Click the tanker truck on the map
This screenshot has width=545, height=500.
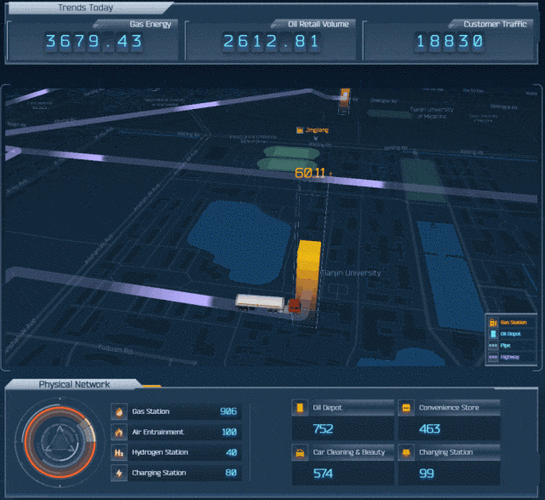click(268, 303)
